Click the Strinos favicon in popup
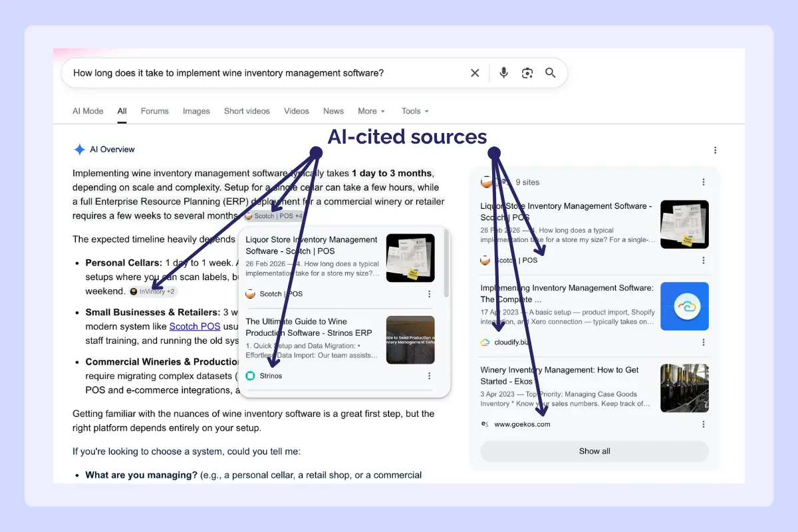 coord(251,376)
